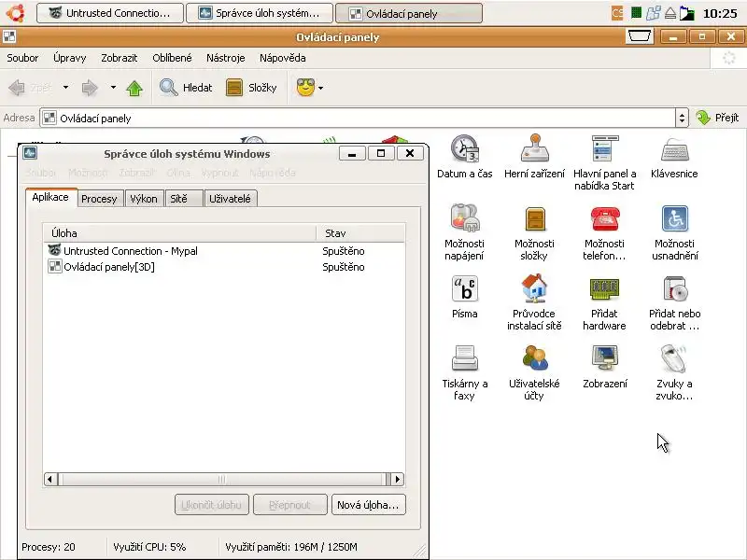747x560 pixels.
Task: Open the Oblíbené menu
Action: [x=172, y=58]
